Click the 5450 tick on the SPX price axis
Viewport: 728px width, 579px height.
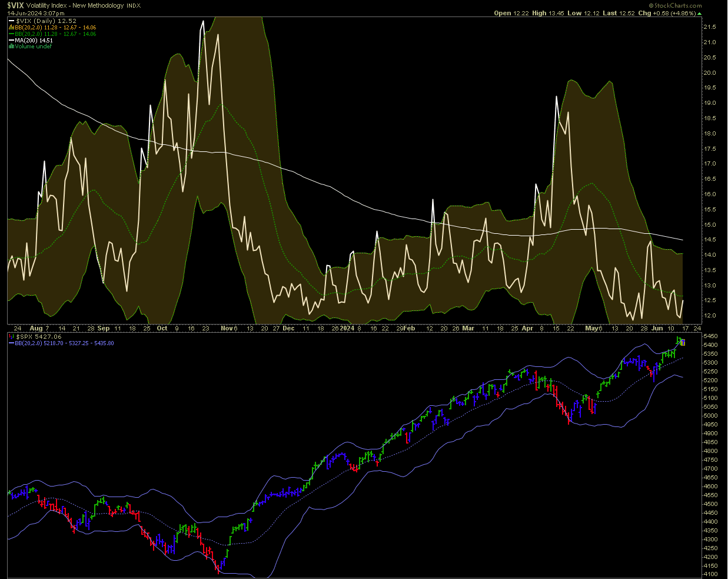[710, 336]
